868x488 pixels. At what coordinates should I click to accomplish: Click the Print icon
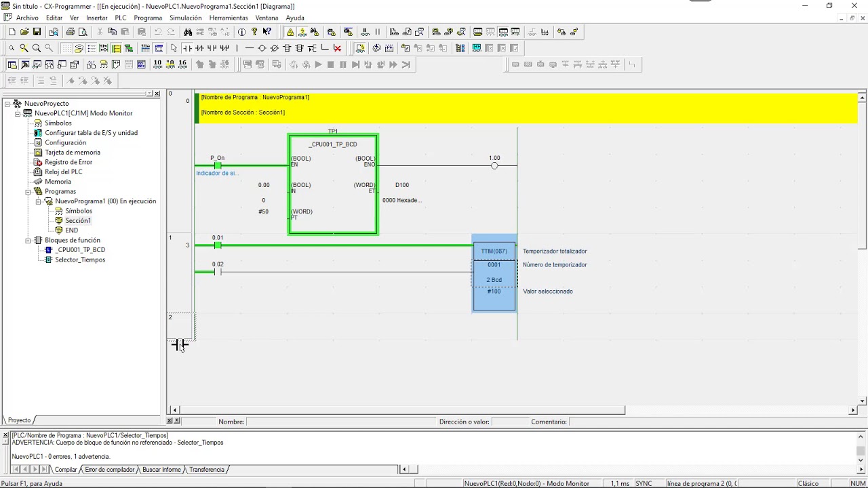[x=71, y=32]
